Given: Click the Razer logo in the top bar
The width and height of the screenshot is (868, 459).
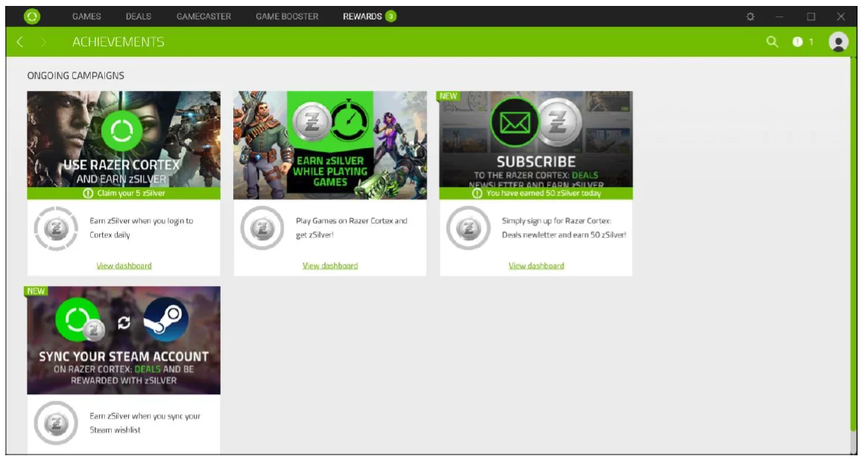Looking at the screenshot, I should (32, 14).
